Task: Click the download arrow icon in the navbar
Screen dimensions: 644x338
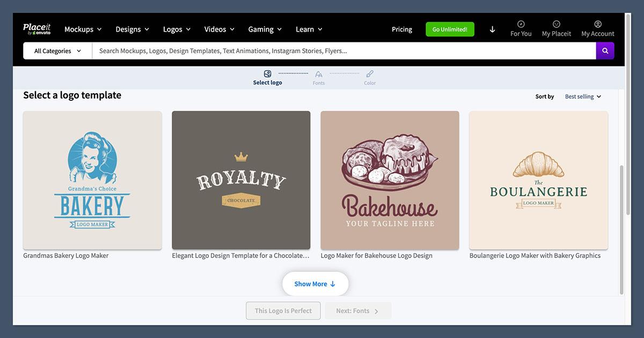Action: click(492, 30)
